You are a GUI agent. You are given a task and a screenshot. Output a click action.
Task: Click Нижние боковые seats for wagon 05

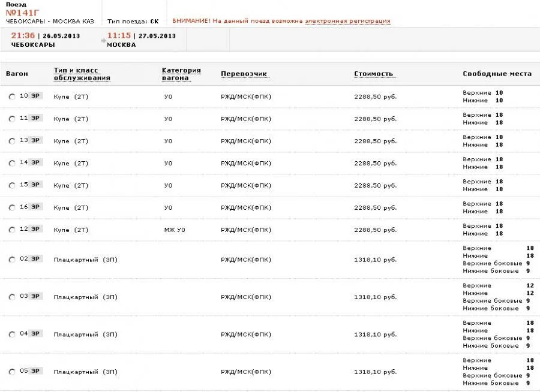[x=496, y=383]
